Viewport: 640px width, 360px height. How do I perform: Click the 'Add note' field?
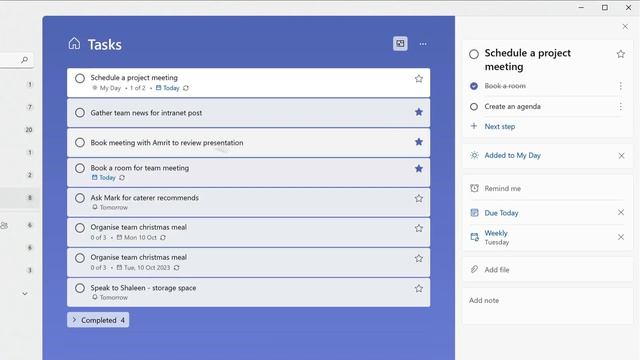click(x=547, y=305)
